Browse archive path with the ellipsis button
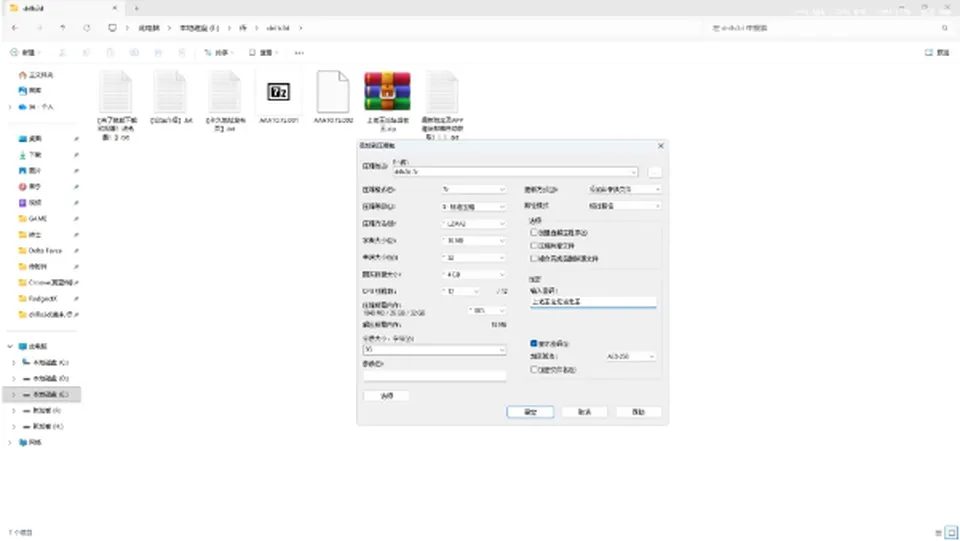Screen dimensions: 960x541 (x=654, y=172)
